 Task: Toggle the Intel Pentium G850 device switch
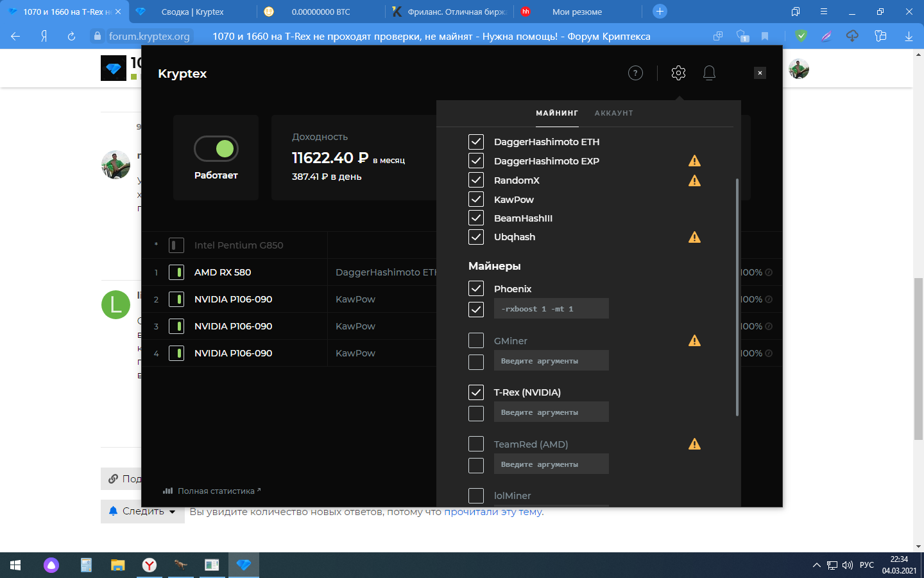coord(176,245)
